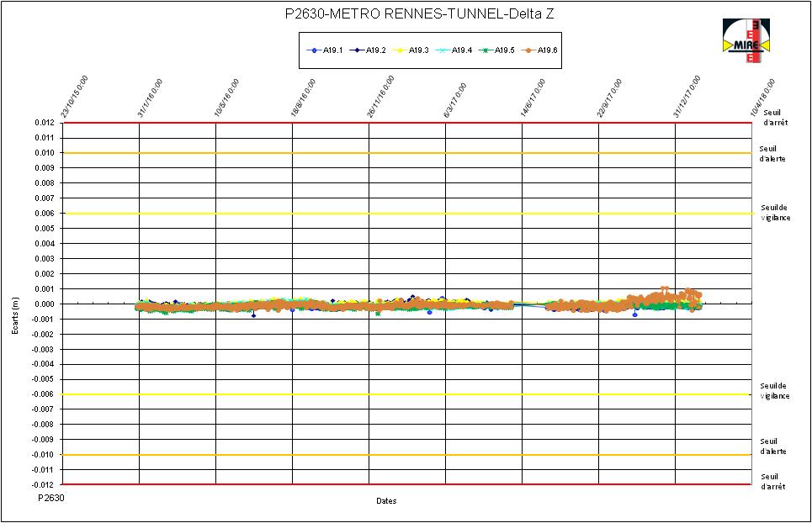Select the y-axis value 0.011
812x523 pixels.
point(44,138)
